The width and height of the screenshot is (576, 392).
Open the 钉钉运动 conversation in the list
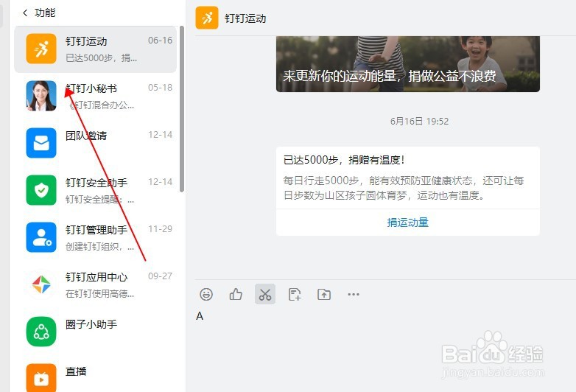(95, 49)
